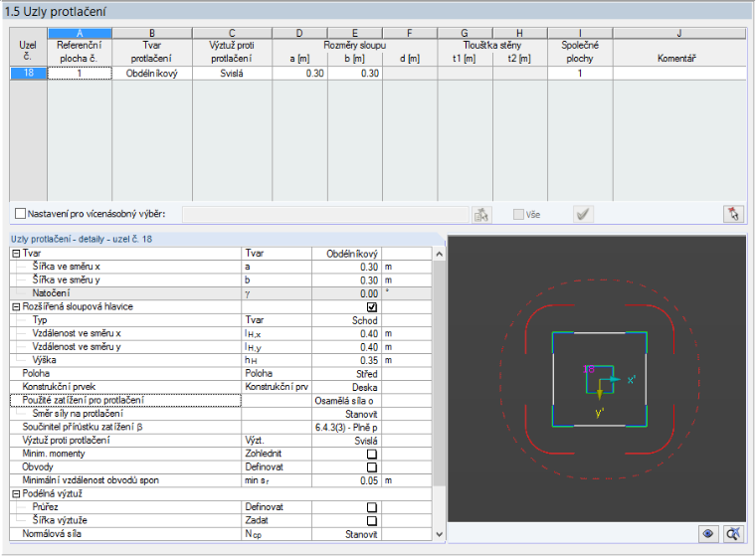Collapse the Tvar tree group

(x=16, y=254)
